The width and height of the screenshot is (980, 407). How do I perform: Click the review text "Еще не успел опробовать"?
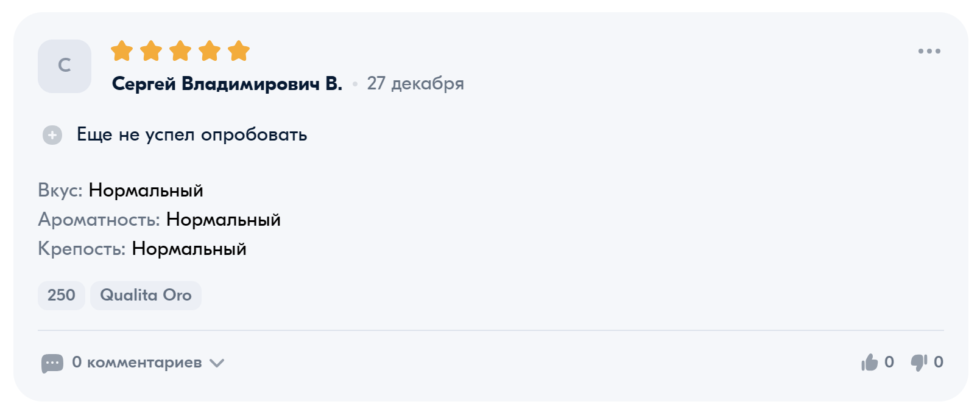pyautogui.click(x=192, y=134)
